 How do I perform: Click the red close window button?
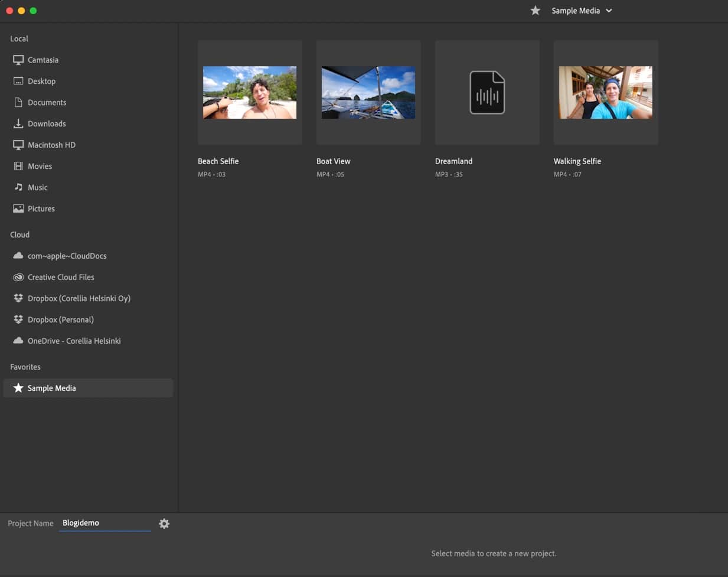9,11
